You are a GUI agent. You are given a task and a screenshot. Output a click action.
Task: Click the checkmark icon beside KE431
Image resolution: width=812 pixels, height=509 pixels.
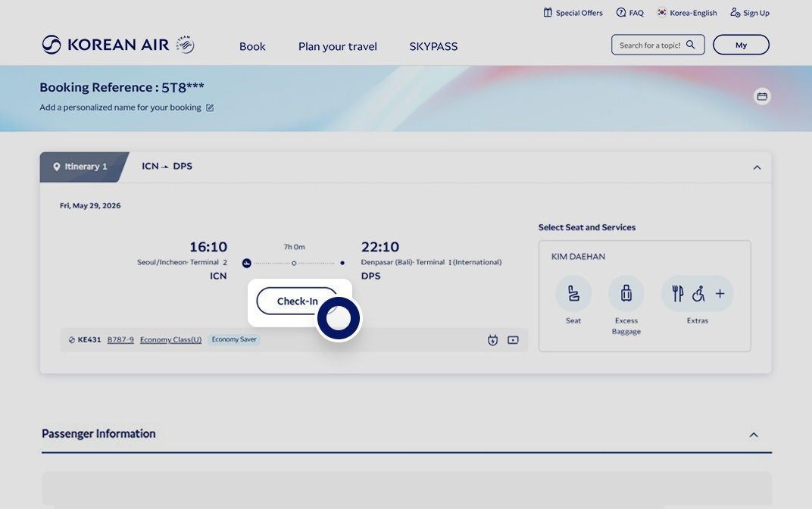click(71, 340)
